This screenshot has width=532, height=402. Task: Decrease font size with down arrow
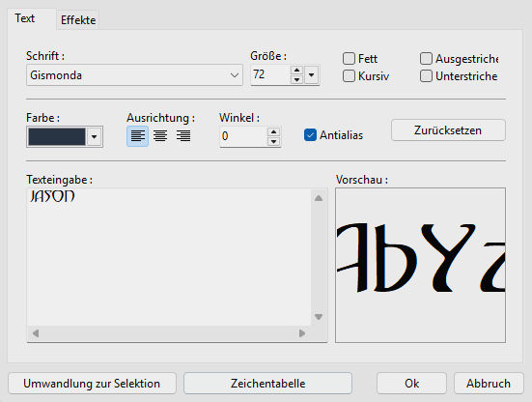pos(296,79)
